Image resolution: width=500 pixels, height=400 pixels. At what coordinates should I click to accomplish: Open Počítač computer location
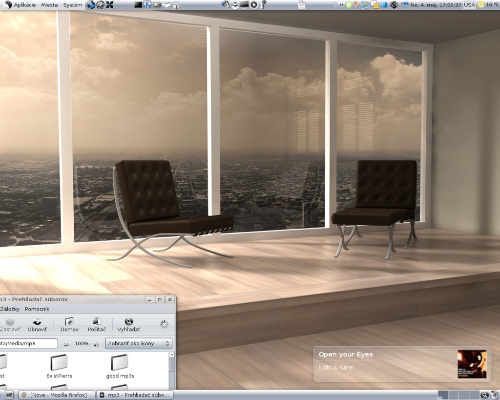pyautogui.click(x=96, y=325)
